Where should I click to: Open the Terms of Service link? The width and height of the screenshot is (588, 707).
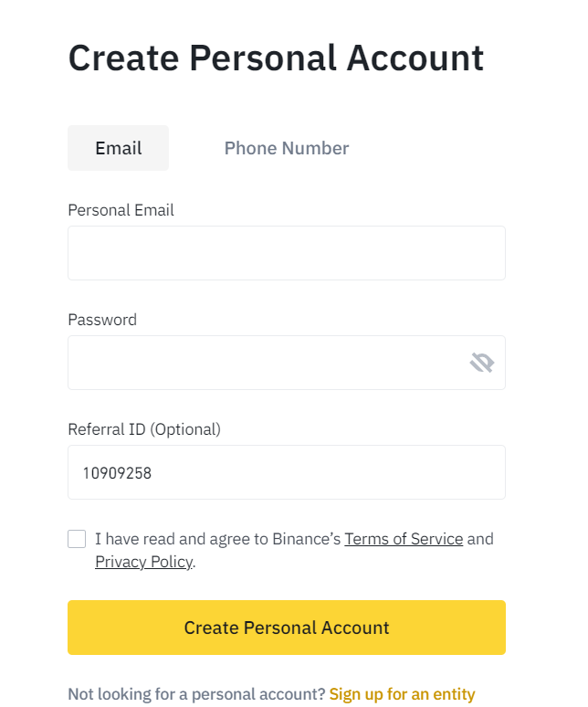pos(404,539)
